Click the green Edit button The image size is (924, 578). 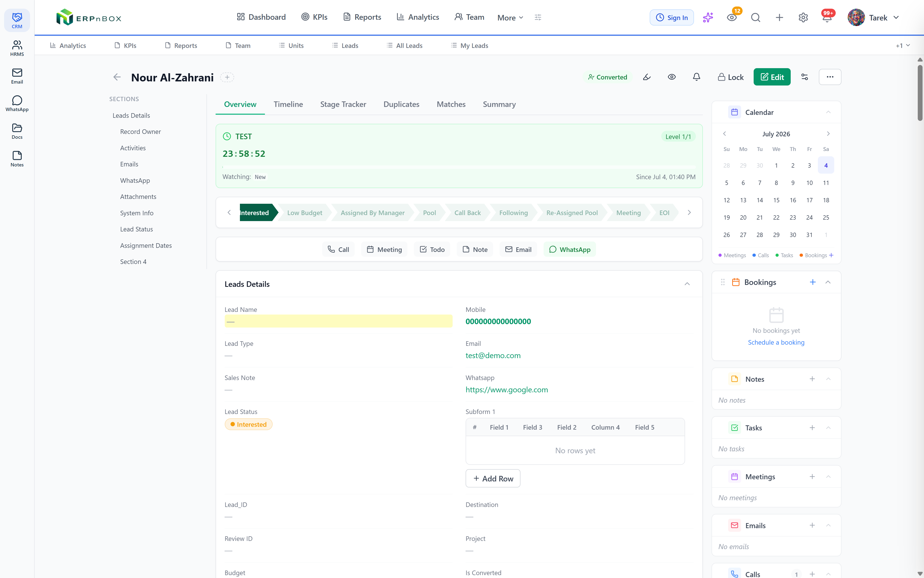772,77
